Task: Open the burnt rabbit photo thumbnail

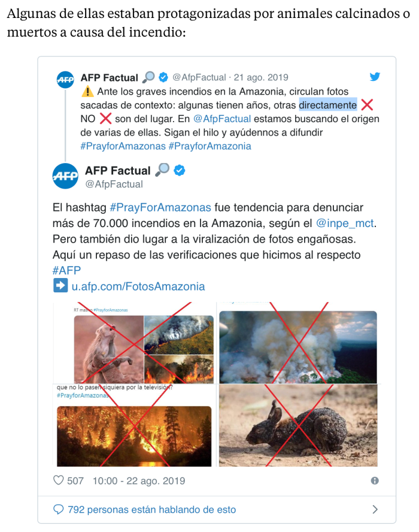Action: click(x=298, y=425)
